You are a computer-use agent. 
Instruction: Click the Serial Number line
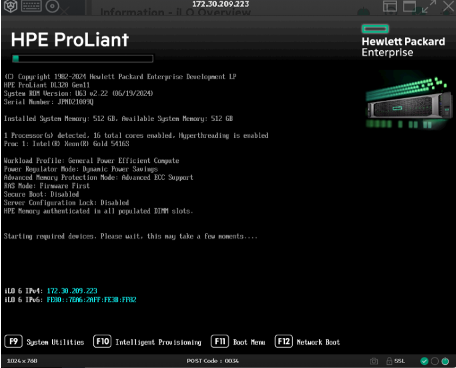(x=49, y=102)
